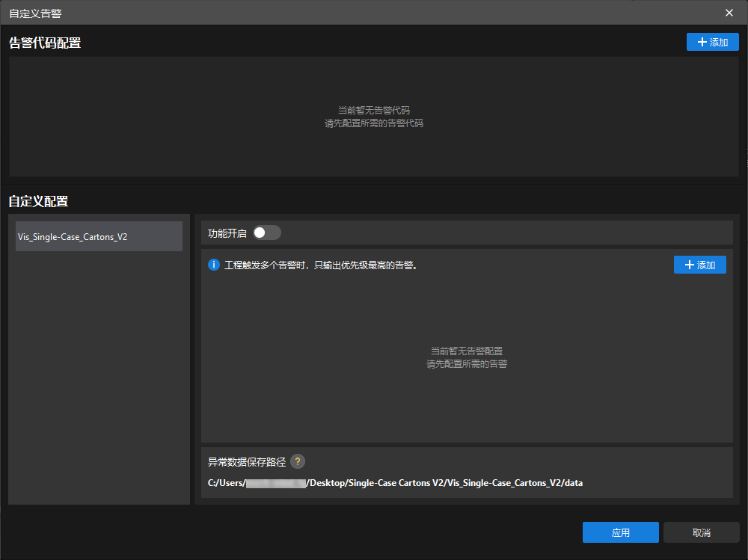Apply the settings with 应用
748x560 pixels.
coord(621,532)
